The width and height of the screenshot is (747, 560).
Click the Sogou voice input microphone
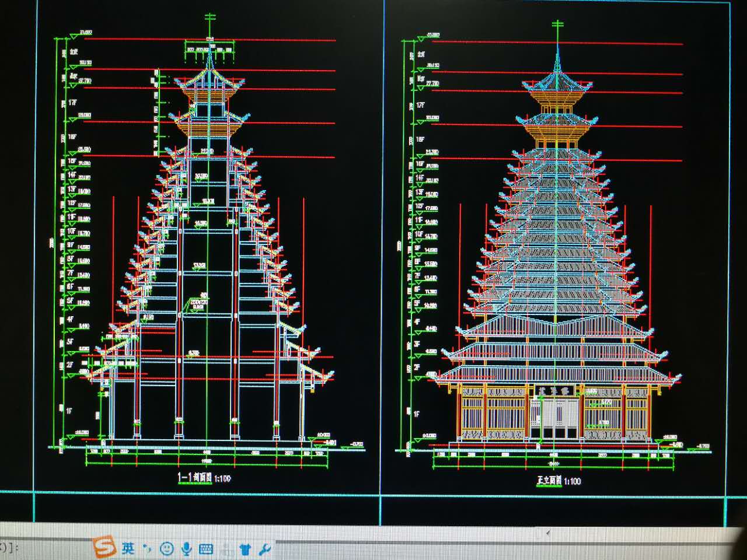[x=187, y=548]
